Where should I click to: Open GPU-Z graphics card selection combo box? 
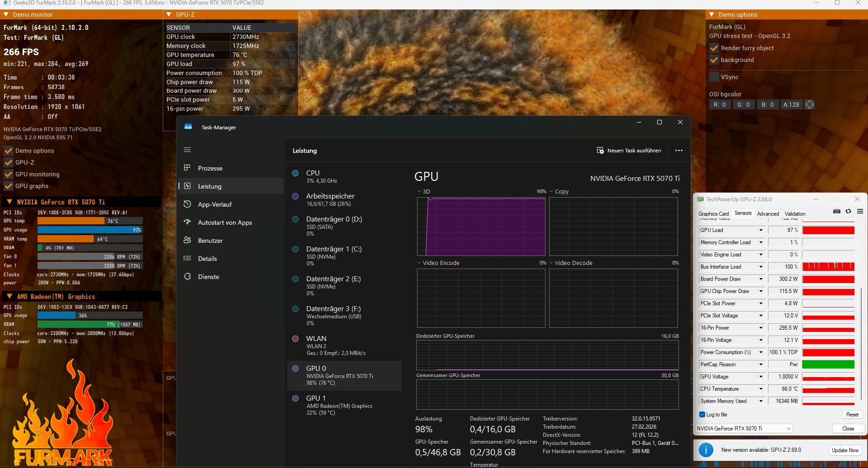pyautogui.click(x=744, y=429)
